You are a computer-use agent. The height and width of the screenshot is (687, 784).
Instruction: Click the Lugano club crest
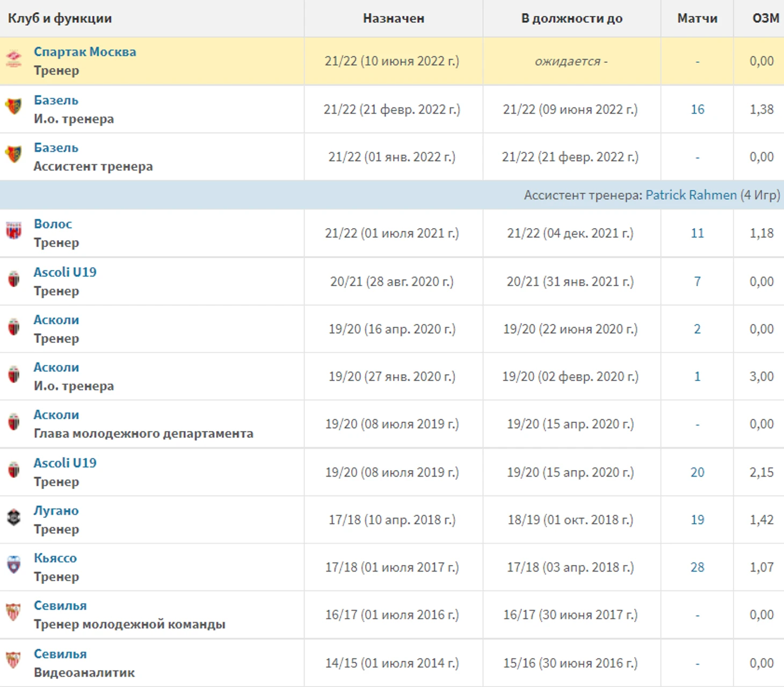tap(13, 517)
